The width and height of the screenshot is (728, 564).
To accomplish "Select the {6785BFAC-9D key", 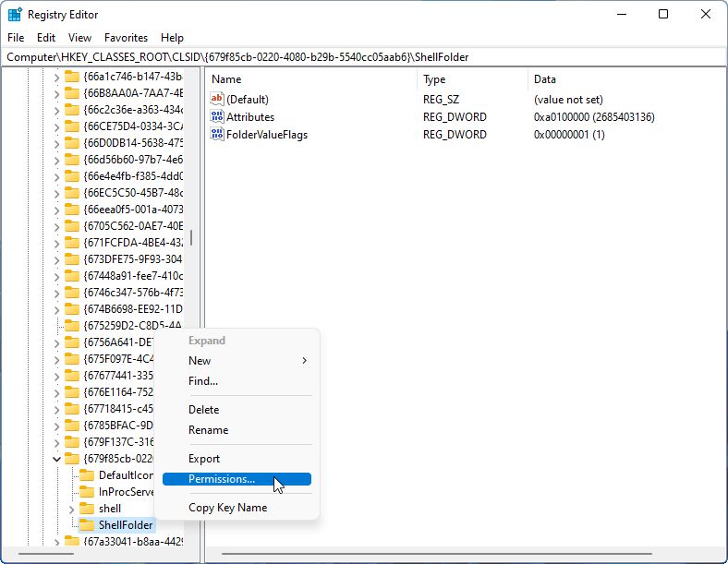I will pos(118,426).
